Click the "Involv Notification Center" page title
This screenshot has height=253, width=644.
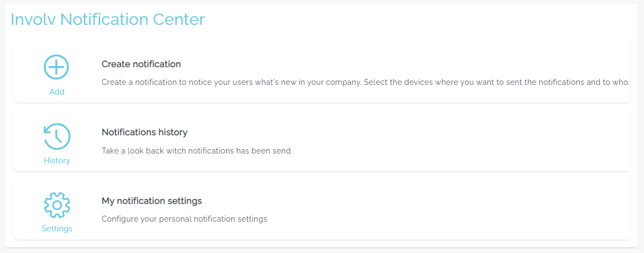pos(107,19)
